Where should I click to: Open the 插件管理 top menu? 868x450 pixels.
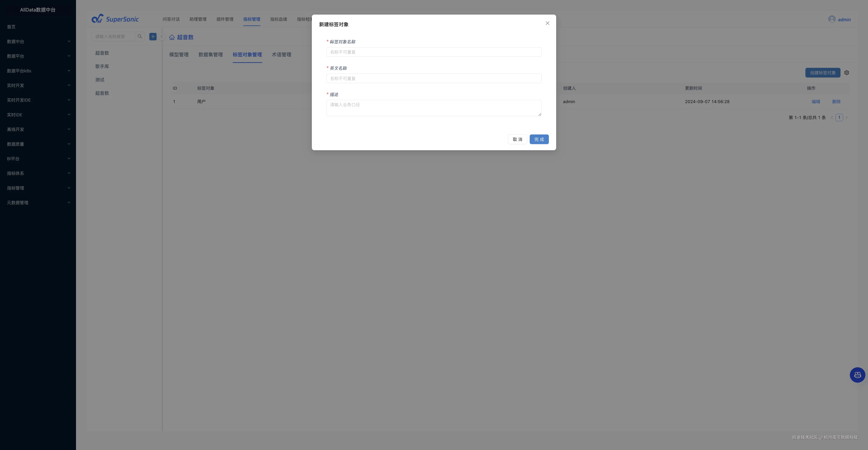(225, 19)
